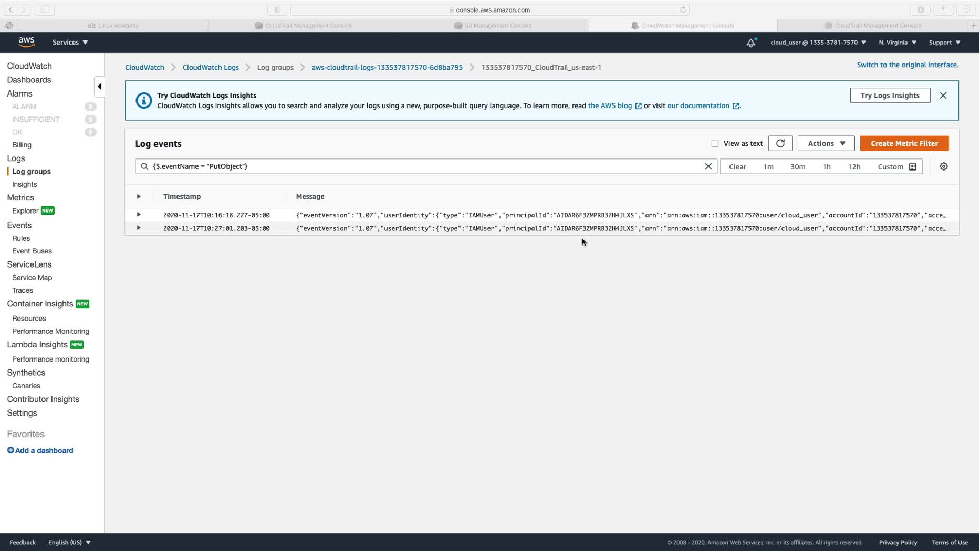980x551 pixels.
Task: Open Terms of Use link
Action: [x=950, y=542]
